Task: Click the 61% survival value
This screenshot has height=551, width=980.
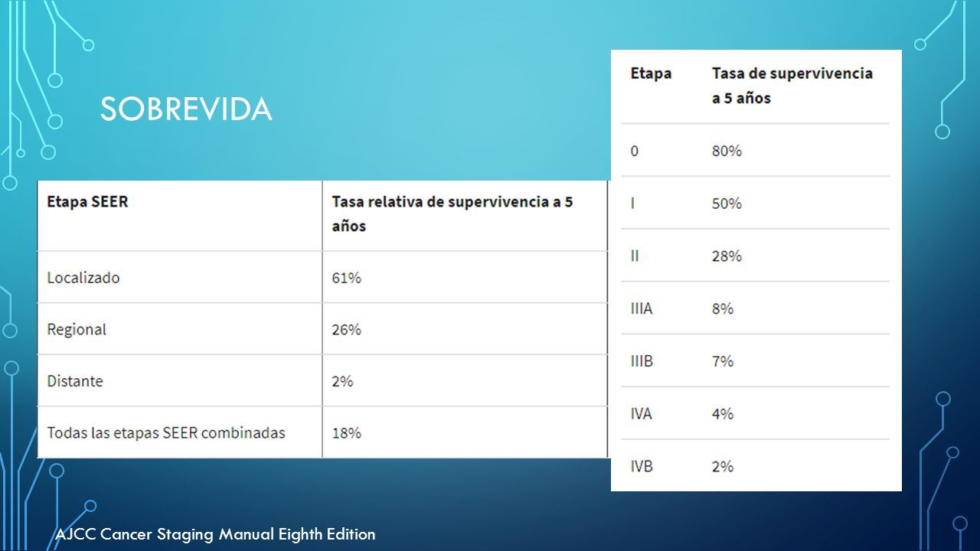Action: click(x=346, y=278)
